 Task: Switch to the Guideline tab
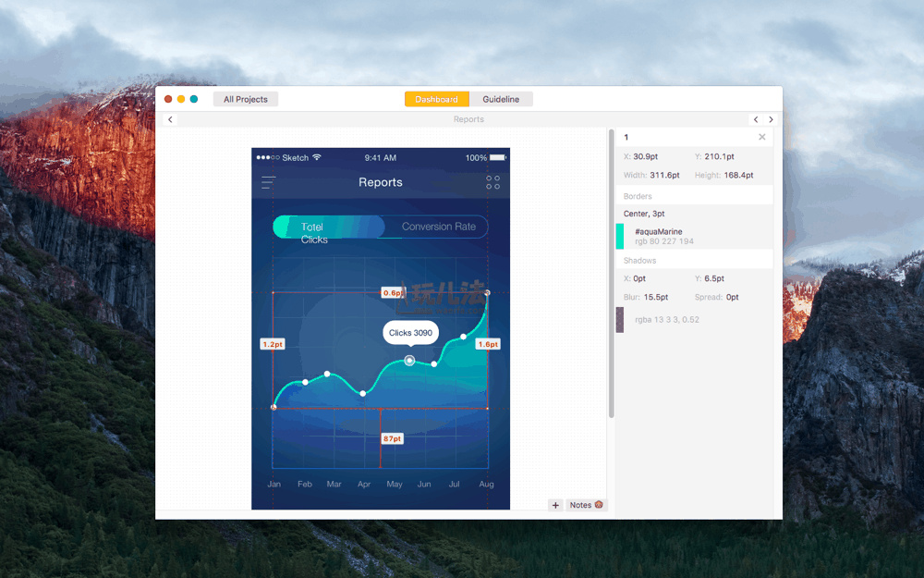tap(501, 99)
